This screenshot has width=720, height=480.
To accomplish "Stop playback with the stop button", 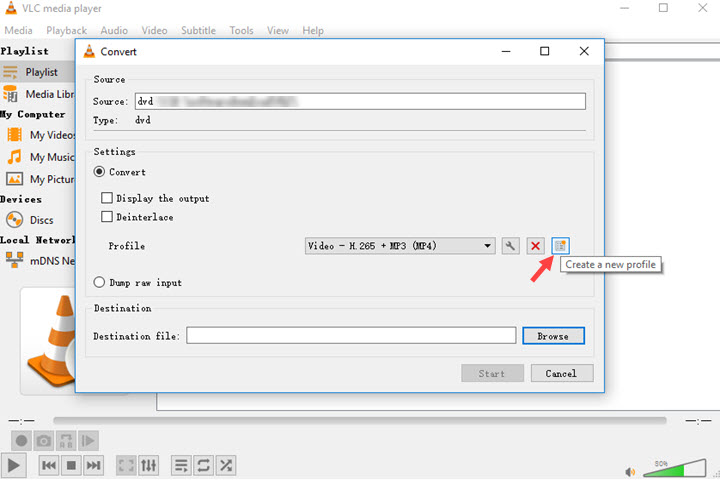I will tap(71, 465).
